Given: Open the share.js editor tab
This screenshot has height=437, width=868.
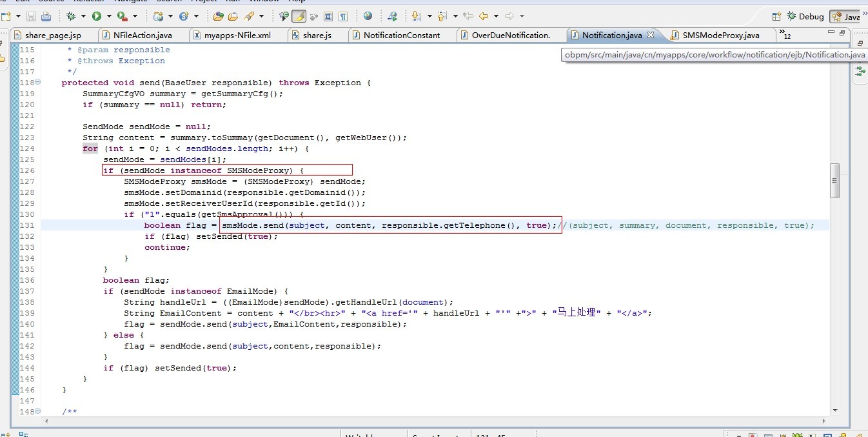Looking at the screenshot, I should click(317, 35).
